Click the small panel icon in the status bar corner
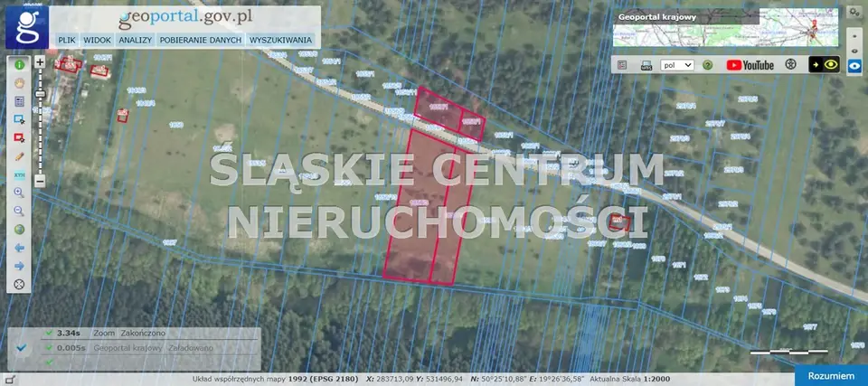 9,380
